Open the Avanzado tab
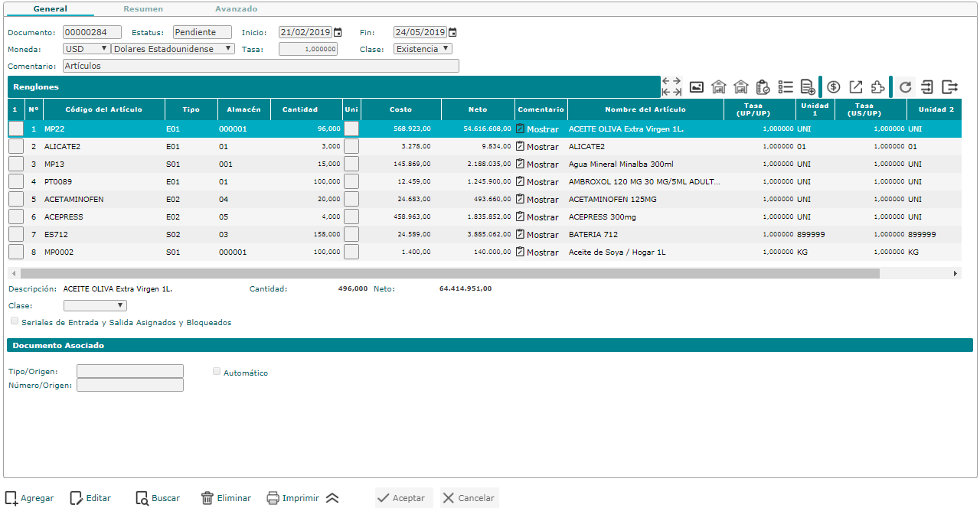The width and height of the screenshot is (980, 508). coord(236,9)
